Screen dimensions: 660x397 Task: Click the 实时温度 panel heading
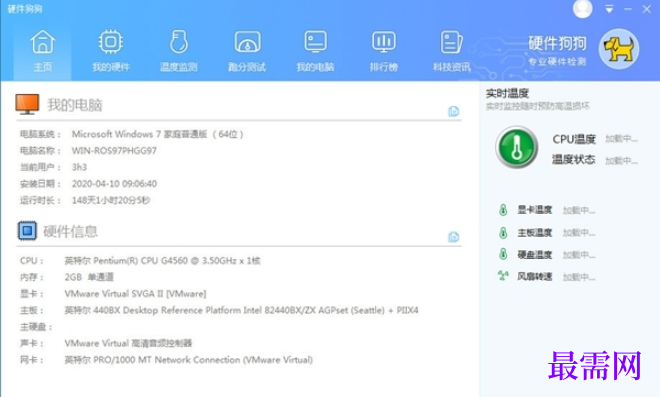point(507,93)
